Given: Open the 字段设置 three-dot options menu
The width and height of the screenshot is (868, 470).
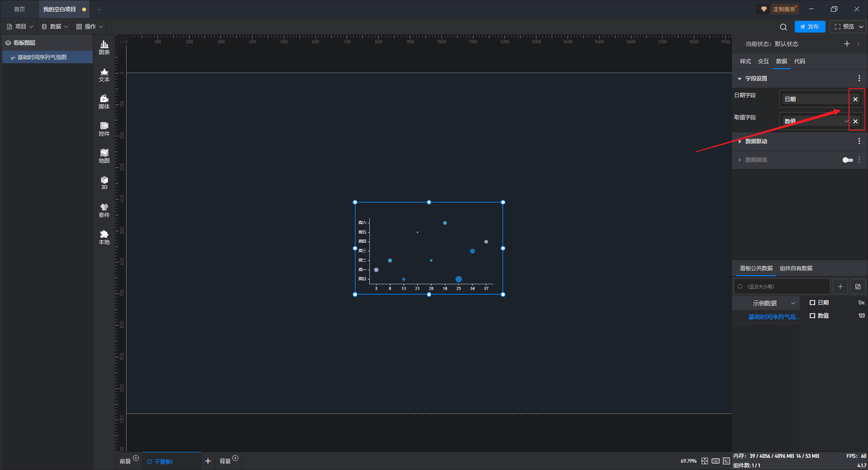Looking at the screenshot, I should (859, 78).
